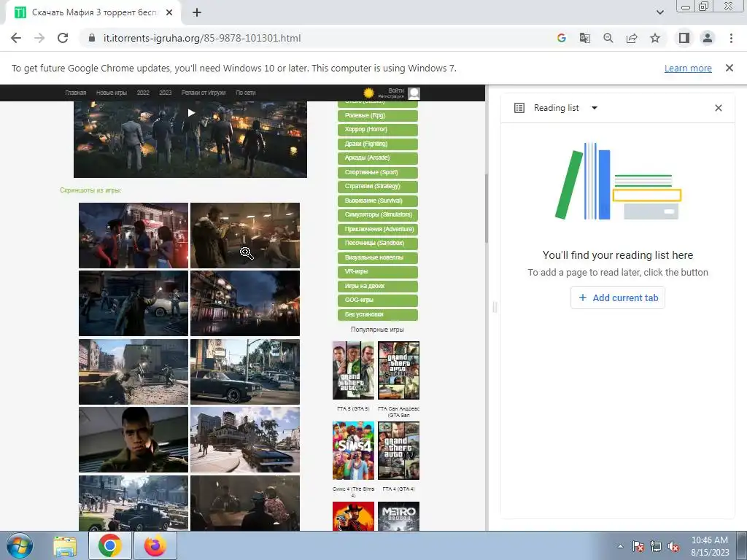747x560 pixels.
Task: Click the translate page icon
Action: (x=584, y=38)
